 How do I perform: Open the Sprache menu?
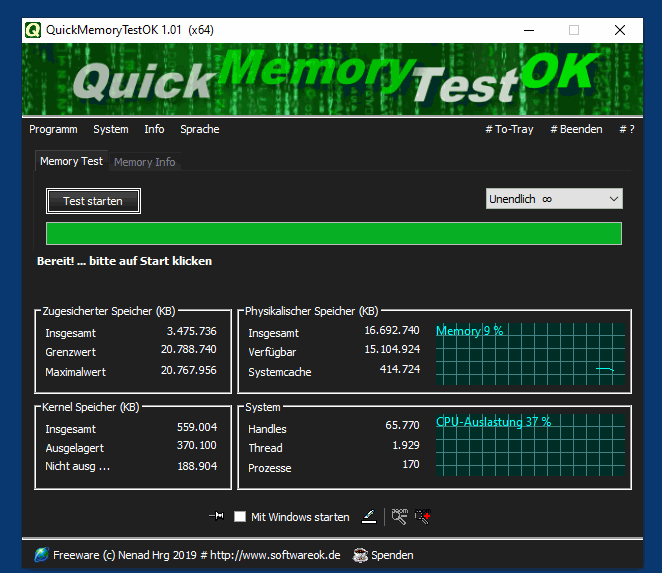200,129
